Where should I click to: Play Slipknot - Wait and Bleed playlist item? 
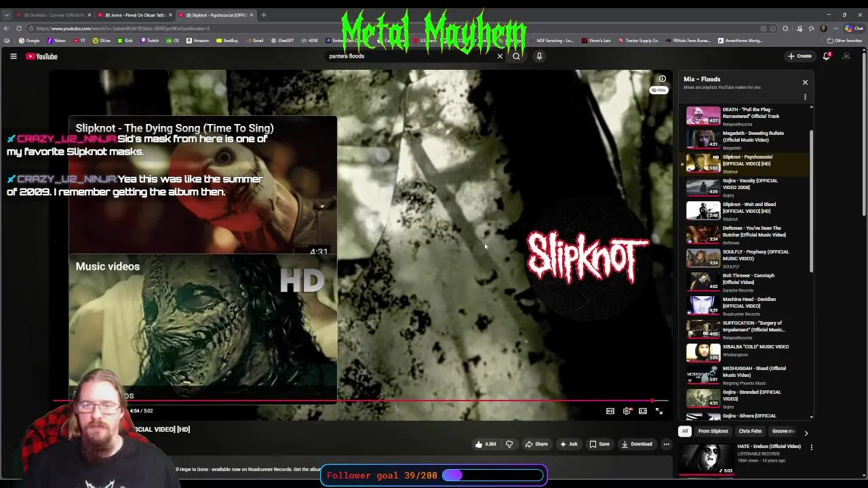tap(746, 211)
